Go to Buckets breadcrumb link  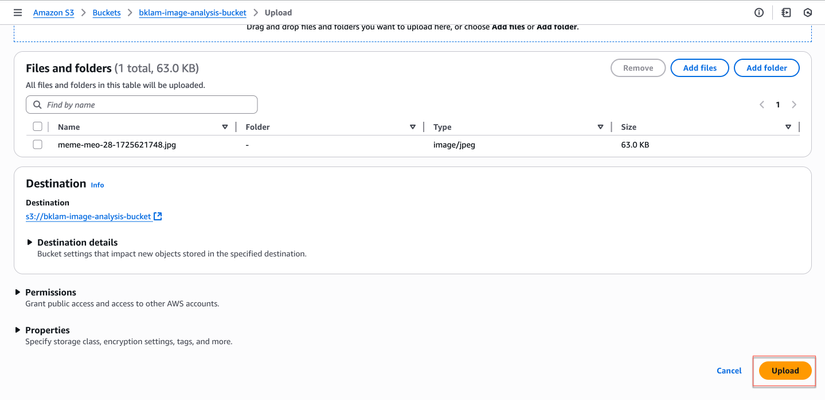tap(106, 13)
